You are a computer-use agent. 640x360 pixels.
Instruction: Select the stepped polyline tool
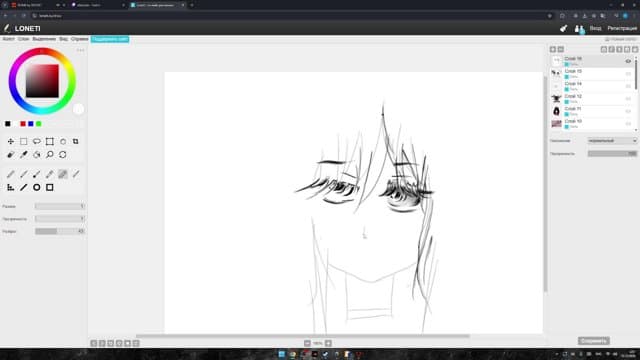11,187
